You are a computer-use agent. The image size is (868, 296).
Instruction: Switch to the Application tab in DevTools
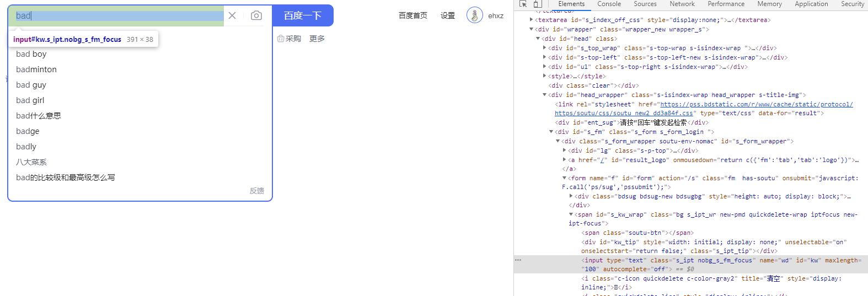coord(811,4)
